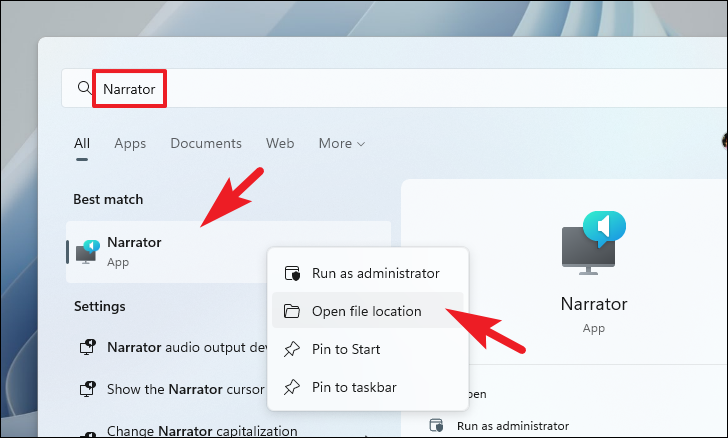728x438 pixels.
Task: Click large Narrator icon in preview pane
Action: [593, 242]
